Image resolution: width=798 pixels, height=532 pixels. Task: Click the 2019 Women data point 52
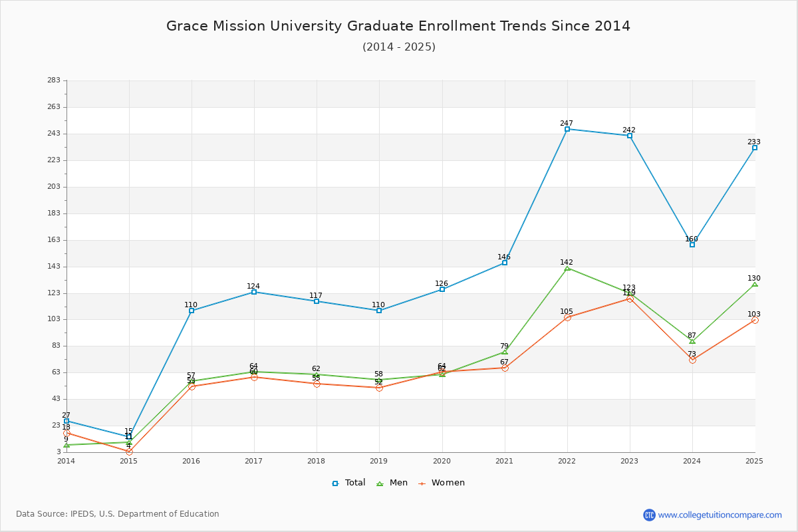[379, 388]
